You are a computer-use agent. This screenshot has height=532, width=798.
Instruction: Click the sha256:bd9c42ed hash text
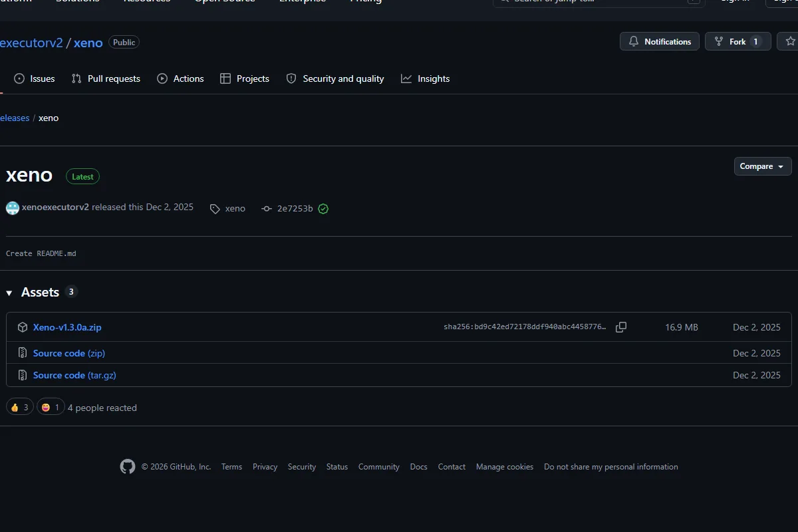525,327
